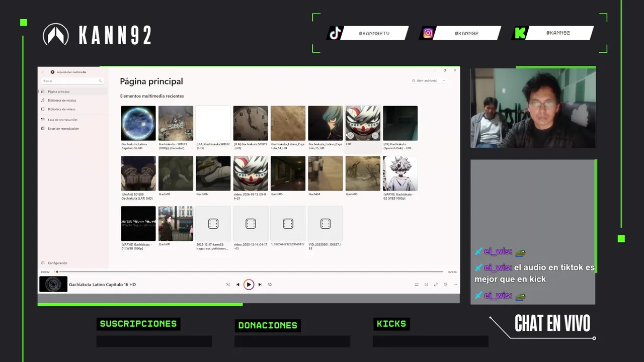The image size is (644, 362).
Task: Click the play button
Action: coord(249,285)
